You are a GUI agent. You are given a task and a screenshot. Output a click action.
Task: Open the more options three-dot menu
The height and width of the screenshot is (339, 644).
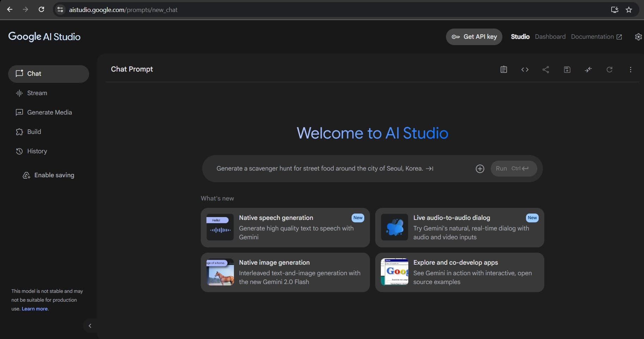631,69
